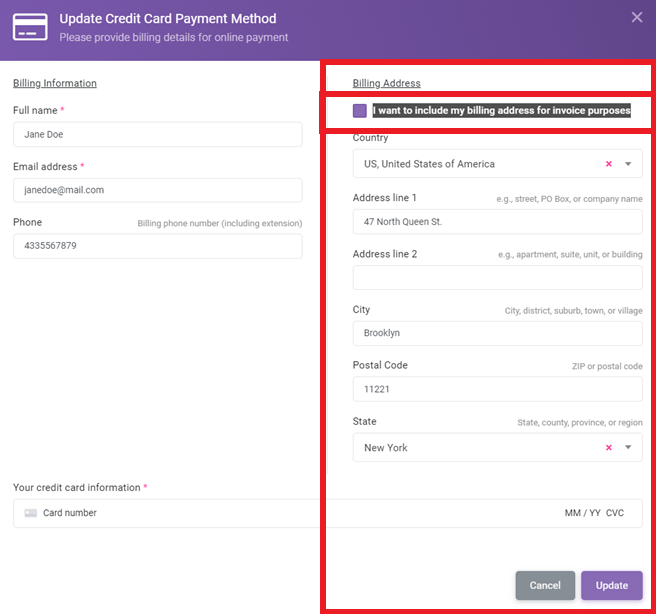Click the City field containing Brooklyn
Viewport: 656px width, 614px height.
tap(497, 333)
